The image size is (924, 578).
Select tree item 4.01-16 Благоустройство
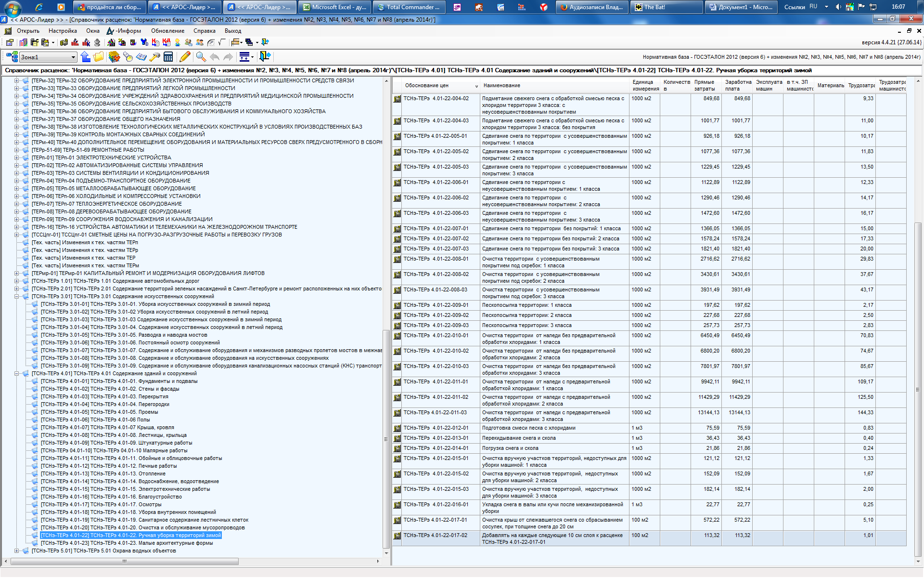111,497
